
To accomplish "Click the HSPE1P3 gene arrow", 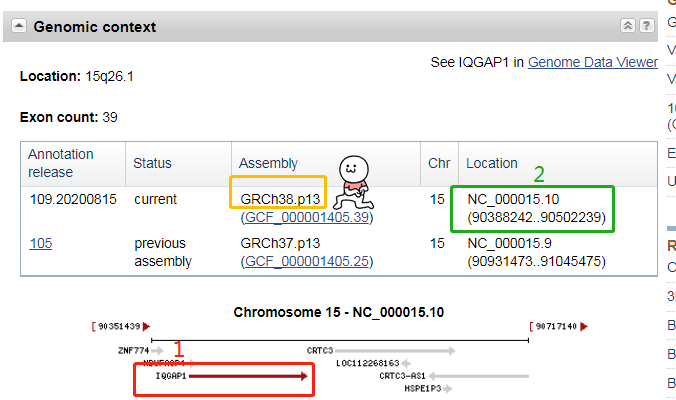I will pyautogui.click(x=451, y=389).
